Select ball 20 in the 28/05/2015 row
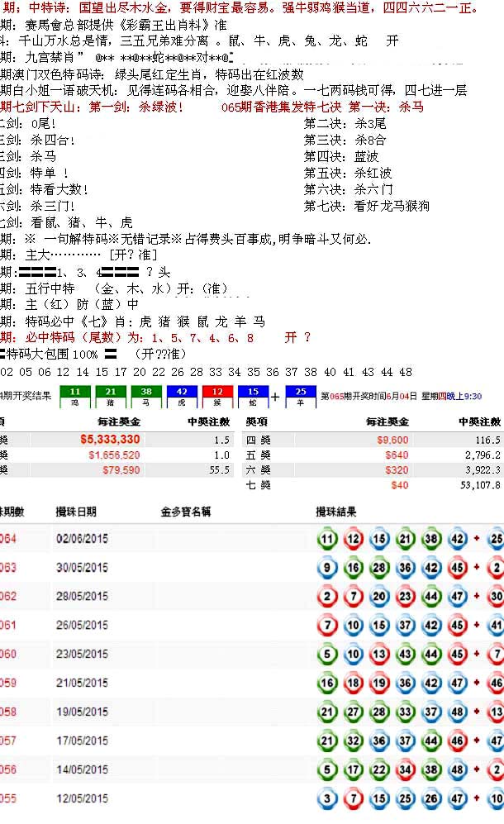 coord(379,597)
